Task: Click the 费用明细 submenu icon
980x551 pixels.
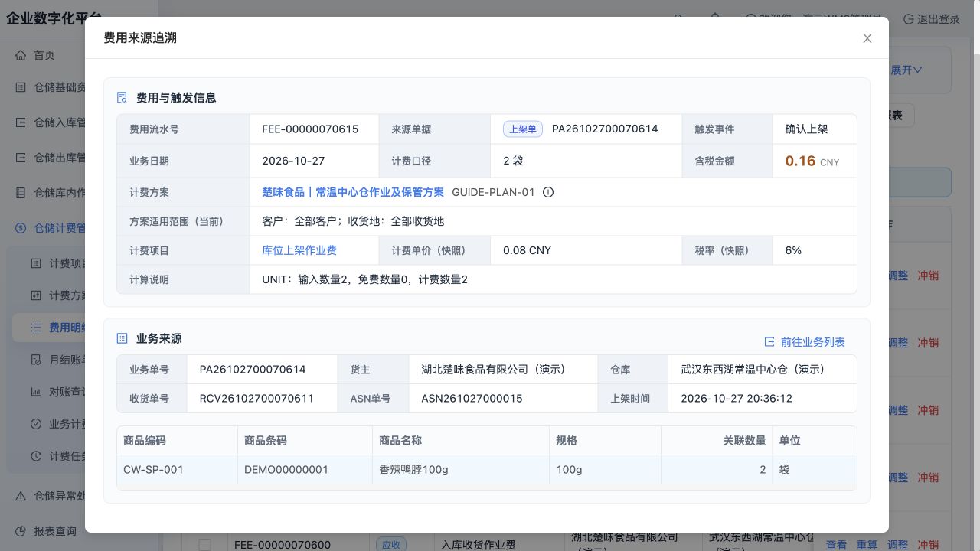Action: click(x=36, y=328)
